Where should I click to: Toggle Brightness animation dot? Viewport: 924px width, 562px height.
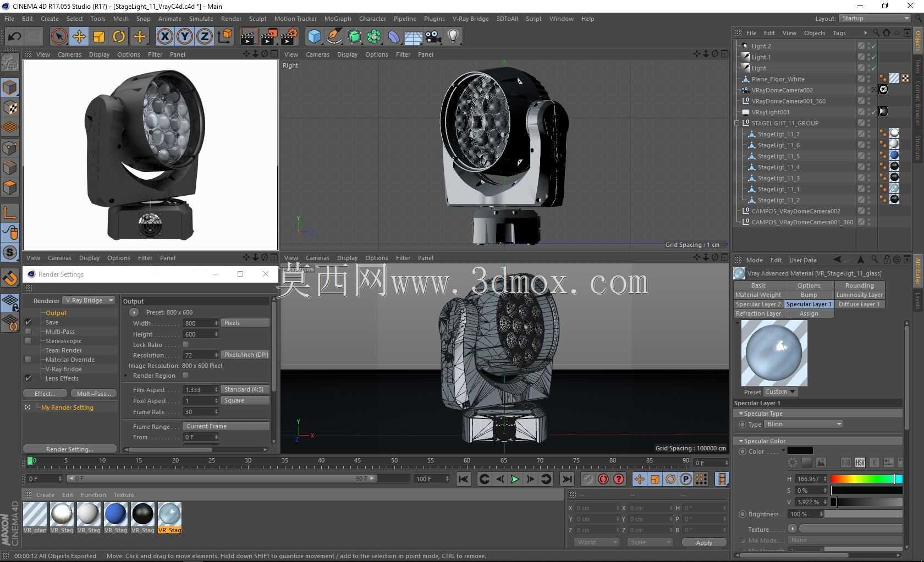pyautogui.click(x=743, y=514)
